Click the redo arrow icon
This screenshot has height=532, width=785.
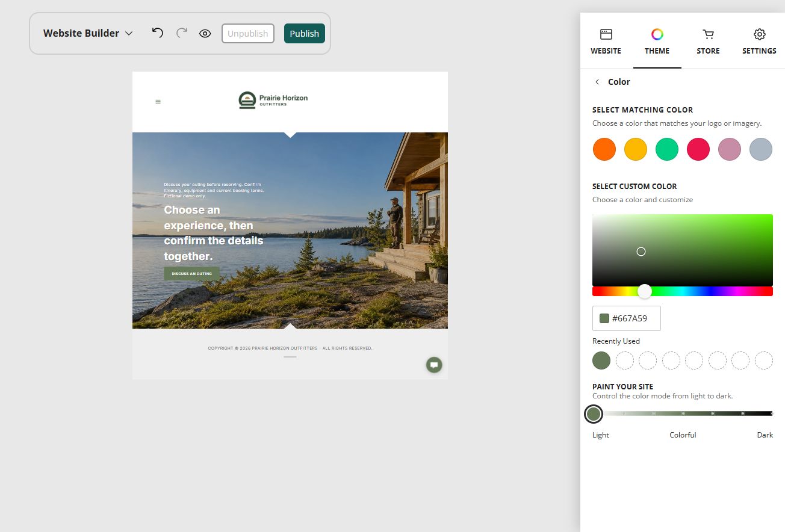tap(182, 33)
